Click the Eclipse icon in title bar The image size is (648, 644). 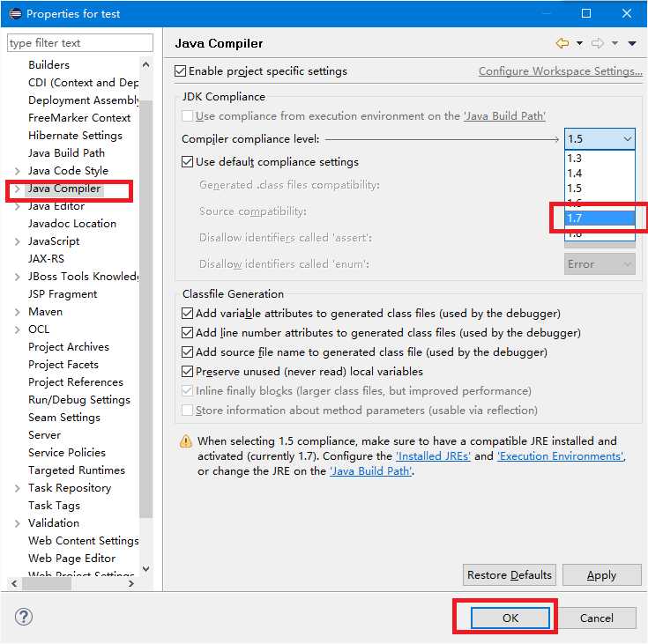(15, 13)
